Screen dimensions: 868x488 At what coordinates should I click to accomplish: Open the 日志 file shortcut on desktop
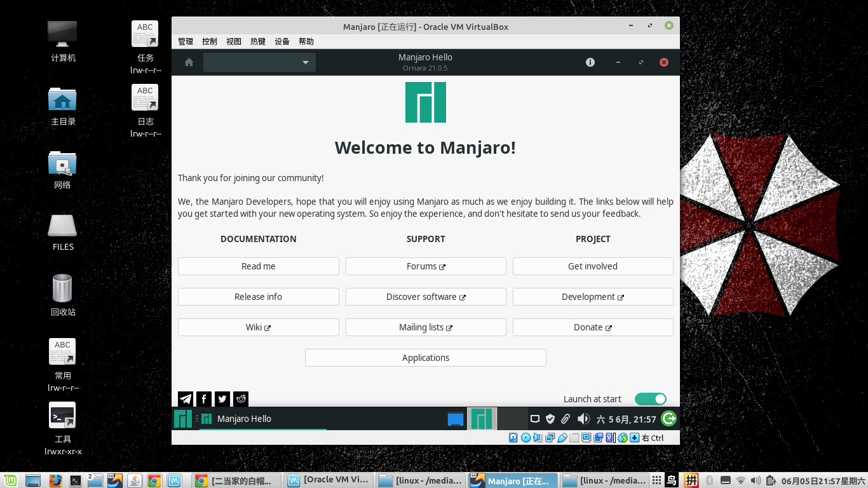[x=146, y=111]
